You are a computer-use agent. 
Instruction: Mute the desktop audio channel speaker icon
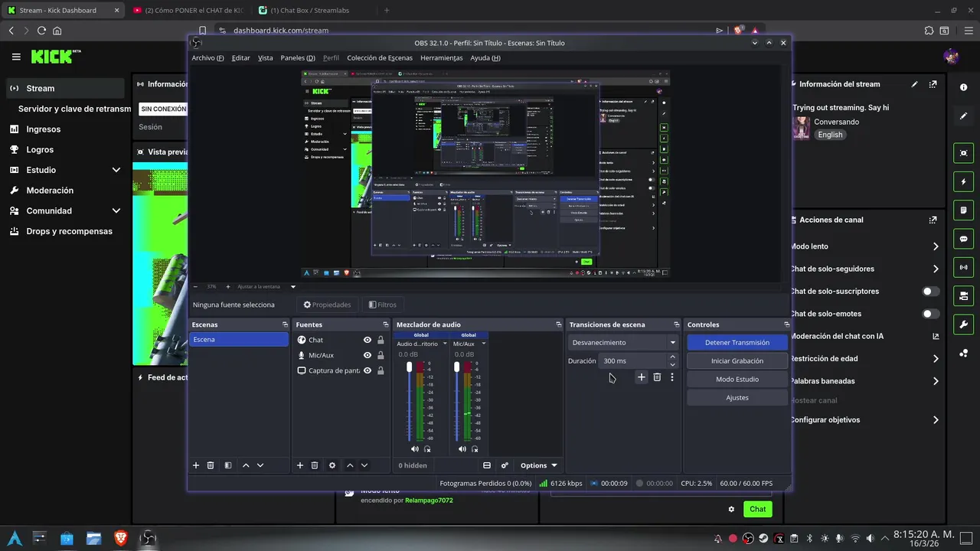(x=415, y=449)
